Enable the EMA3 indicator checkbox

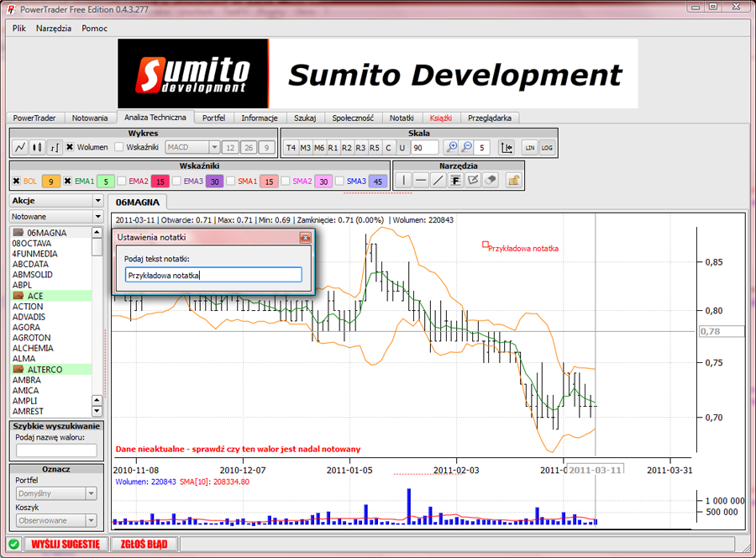point(176,181)
